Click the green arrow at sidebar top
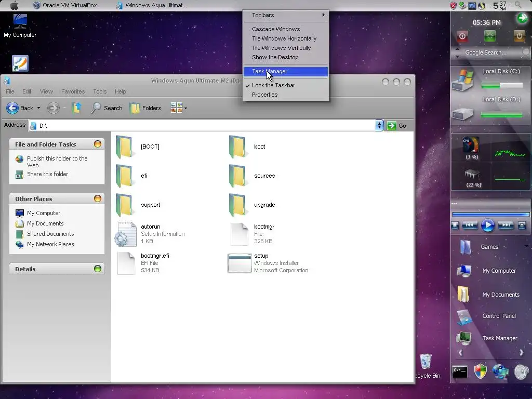 522,18
